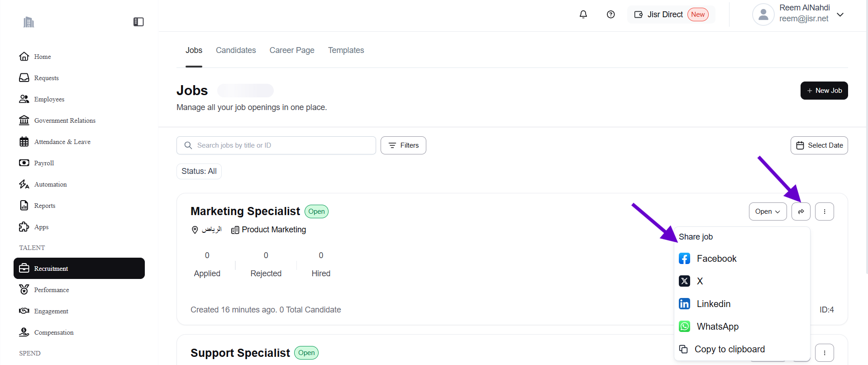The image size is (868, 365).
Task: Collapse the sidebar panel icon
Action: (x=138, y=22)
